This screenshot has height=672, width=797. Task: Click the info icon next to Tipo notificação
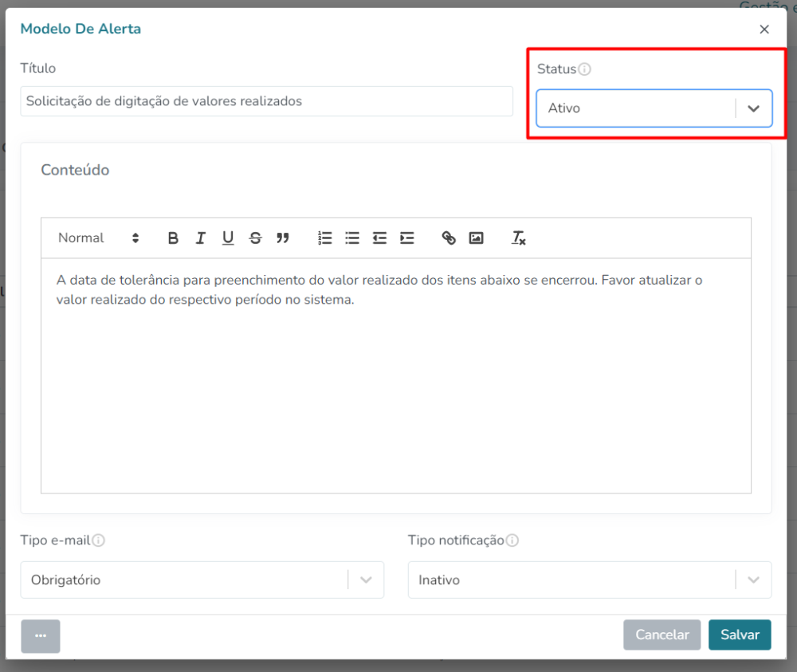[512, 540]
